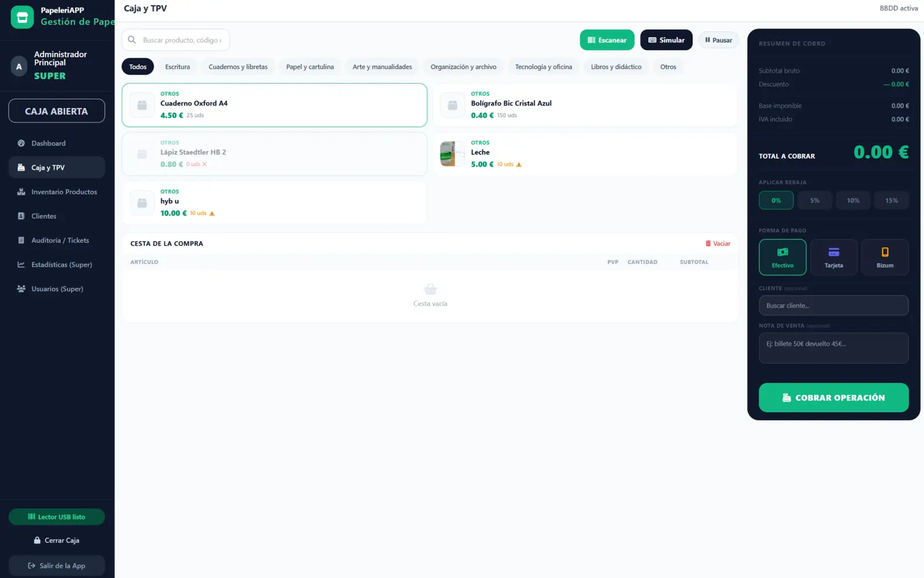Pause the scanner with the Pausar button

[718, 40]
